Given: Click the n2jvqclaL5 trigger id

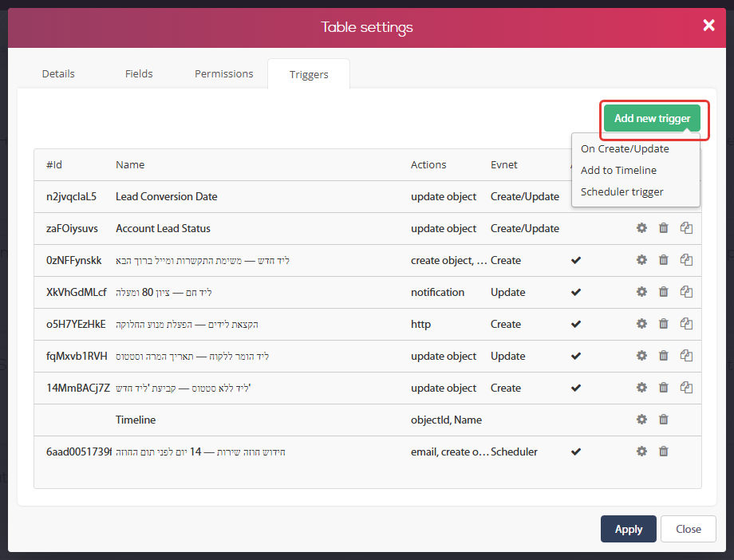Looking at the screenshot, I should [71, 197].
